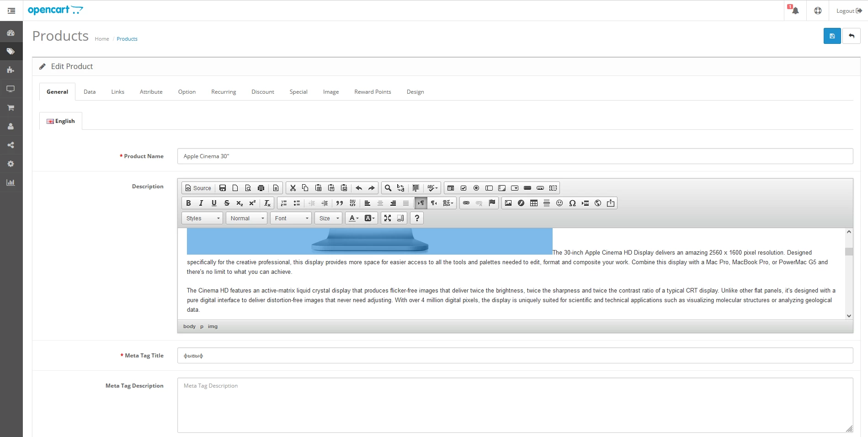Undo the last editor action
Screen dimensions: 868x437
pyautogui.click(x=359, y=188)
